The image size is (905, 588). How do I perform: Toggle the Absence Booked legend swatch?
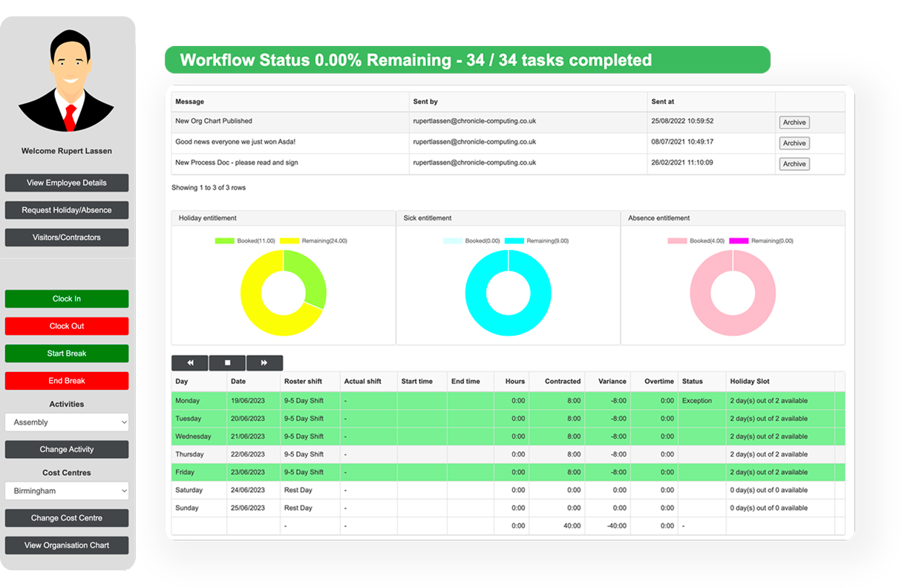(677, 241)
